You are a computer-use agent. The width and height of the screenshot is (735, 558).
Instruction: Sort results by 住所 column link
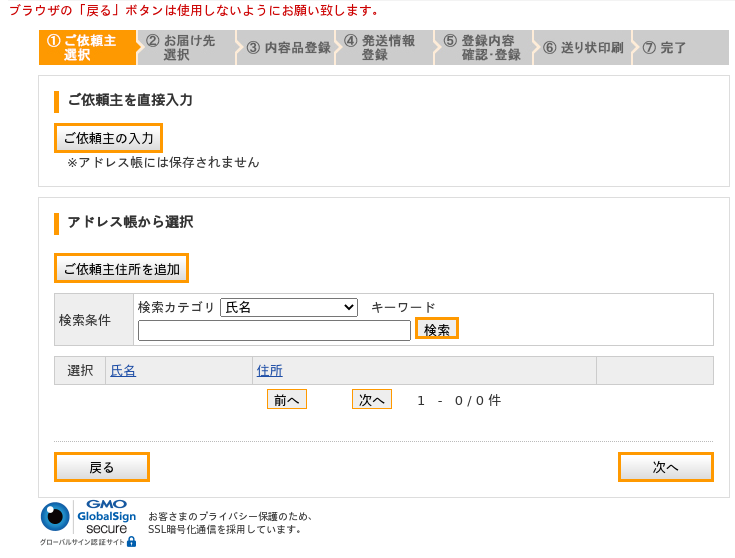pyautogui.click(x=269, y=371)
